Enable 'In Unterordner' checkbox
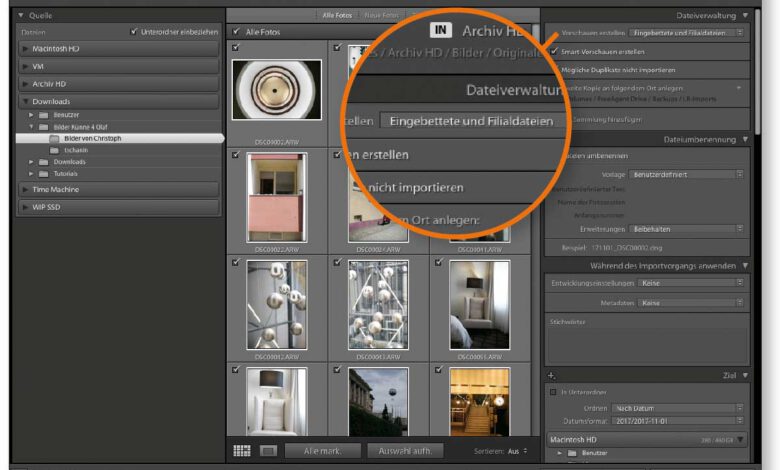Image resolution: width=780 pixels, height=470 pixels. click(554, 392)
